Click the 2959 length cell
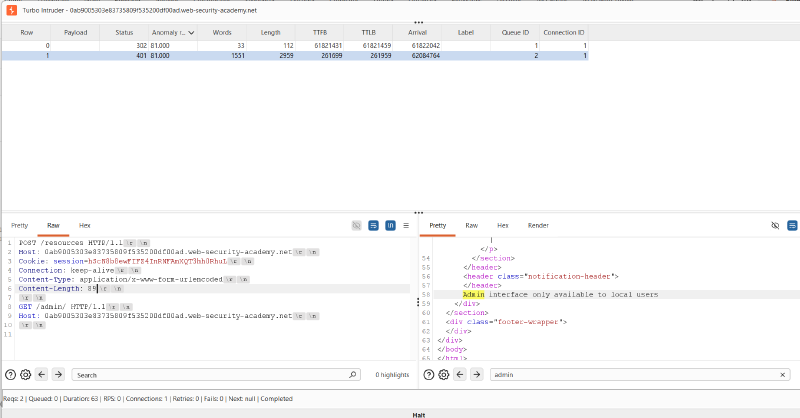Viewport: 800px width, 418px height. 270,55
